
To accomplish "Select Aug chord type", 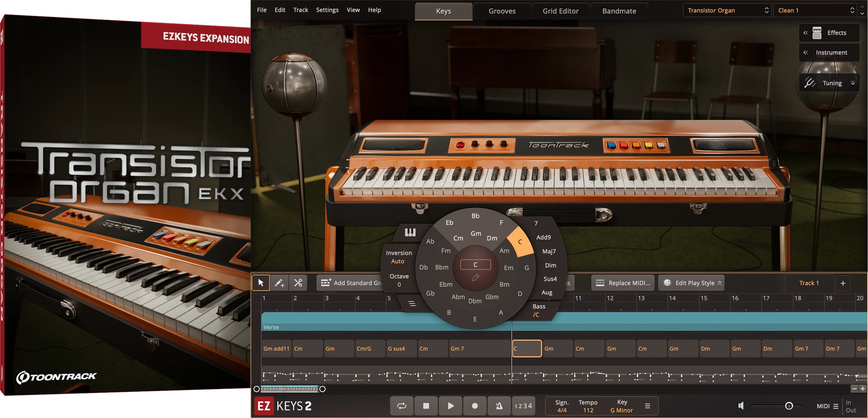I will [547, 292].
